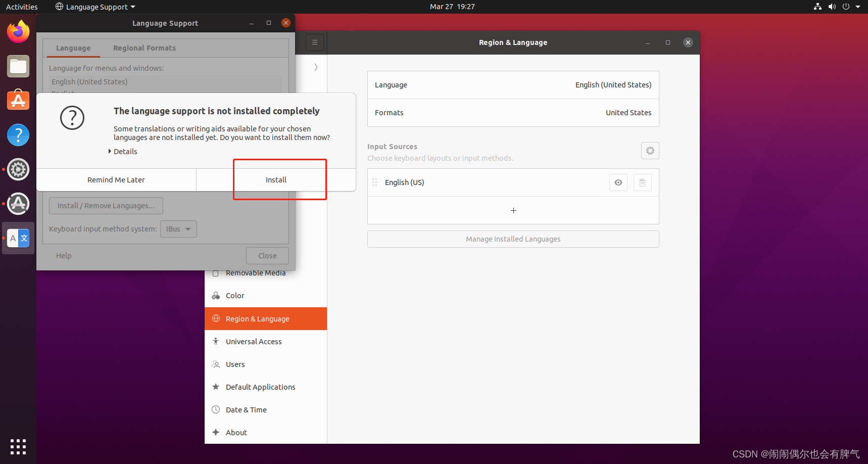The image size is (868, 464).
Task: Show Applications grid in the dock
Action: click(x=18, y=447)
